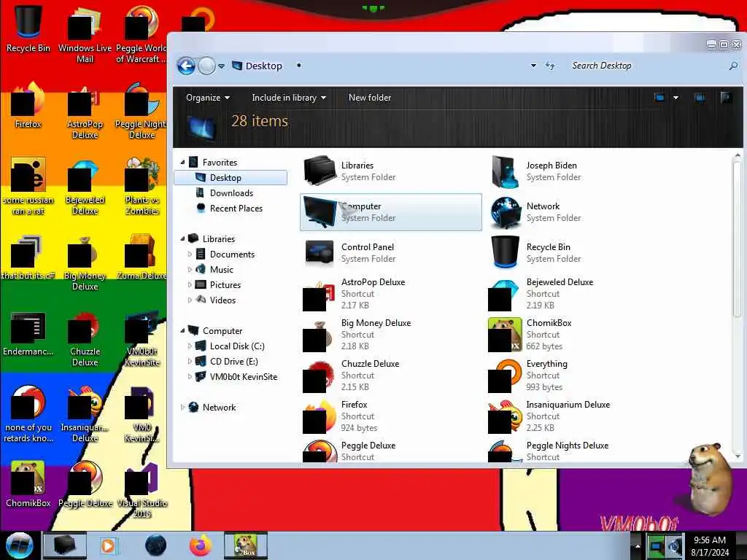Open the view options dropdown arrow
Viewport: 747px width, 560px height.
point(676,98)
